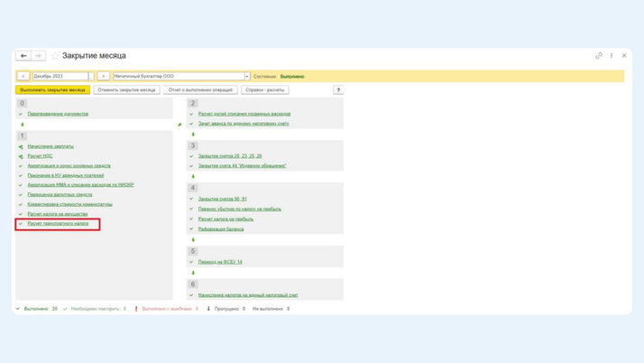Open Реформация баланса operation link
The image size is (644, 363).
pos(221,229)
